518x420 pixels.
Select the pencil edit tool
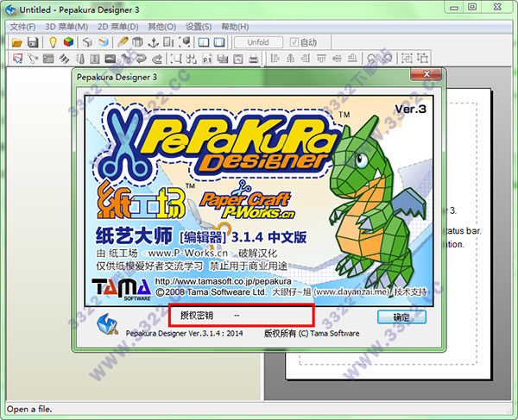click(123, 42)
